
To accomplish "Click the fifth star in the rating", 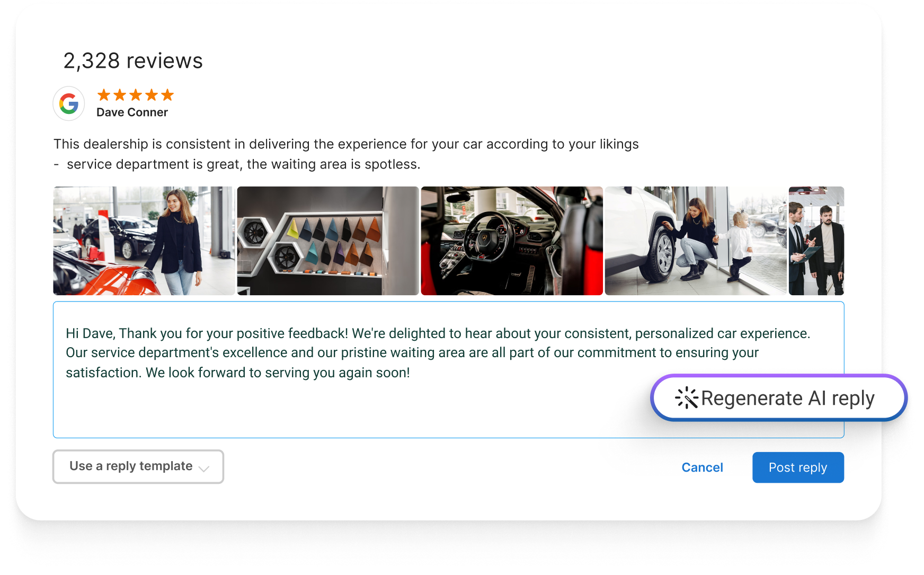I will click(x=167, y=95).
